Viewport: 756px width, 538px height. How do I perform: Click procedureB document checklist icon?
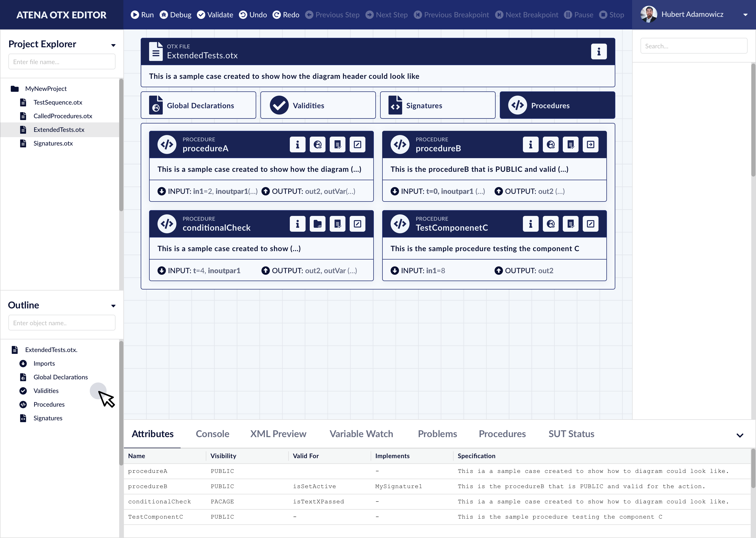pos(570,144)
